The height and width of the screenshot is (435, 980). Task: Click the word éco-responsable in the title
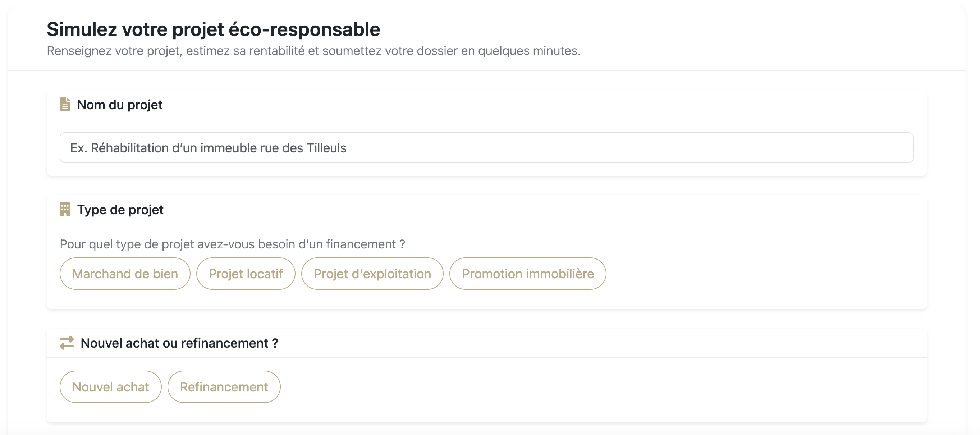pos(304,29)
